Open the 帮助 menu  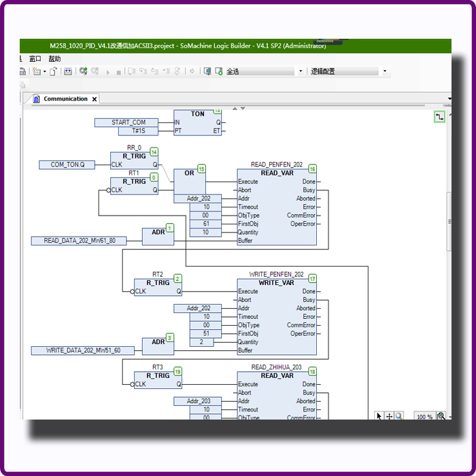click(54, 59)
